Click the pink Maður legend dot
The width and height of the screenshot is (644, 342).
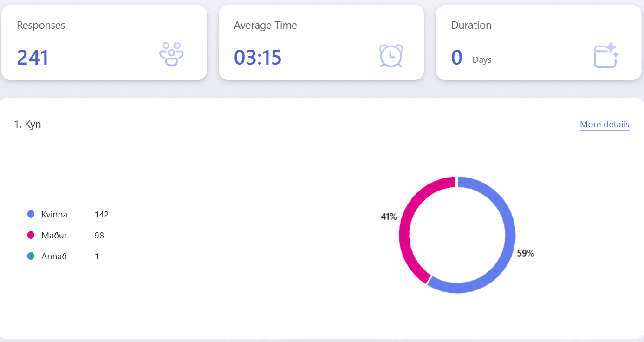pyautogui.click(x=31, y=235)
